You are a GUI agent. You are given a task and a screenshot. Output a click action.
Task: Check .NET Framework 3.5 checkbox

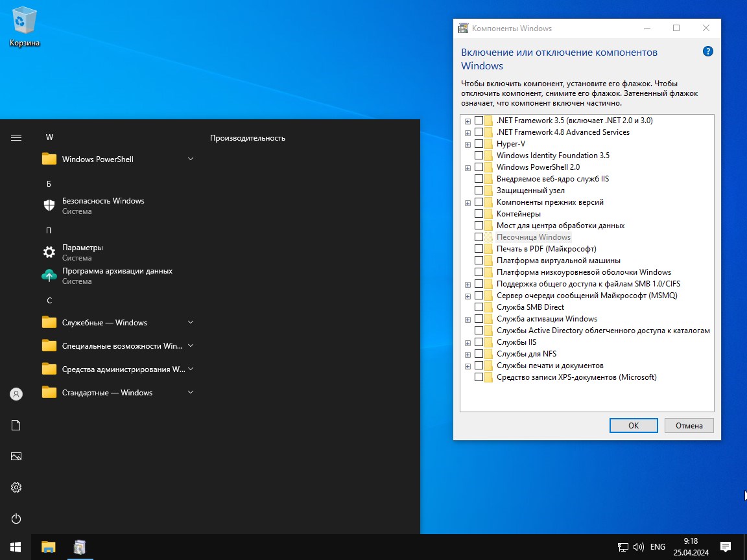click(479, 121)
